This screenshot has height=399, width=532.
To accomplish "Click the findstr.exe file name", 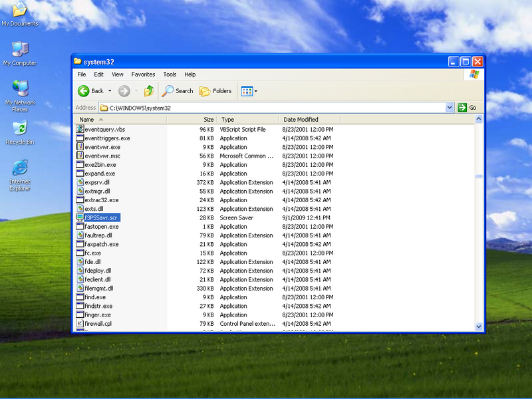I will pos(98,306).
